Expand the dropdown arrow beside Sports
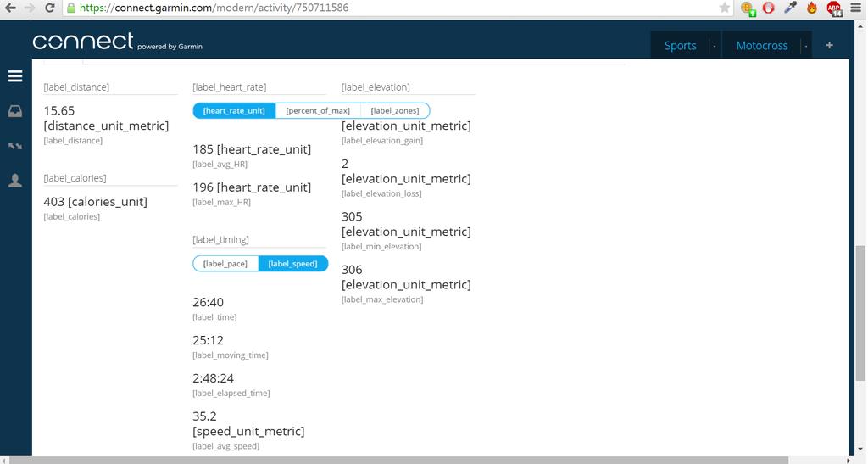The height and width of the screenshot is (464, 868). [x=715, y=46]
